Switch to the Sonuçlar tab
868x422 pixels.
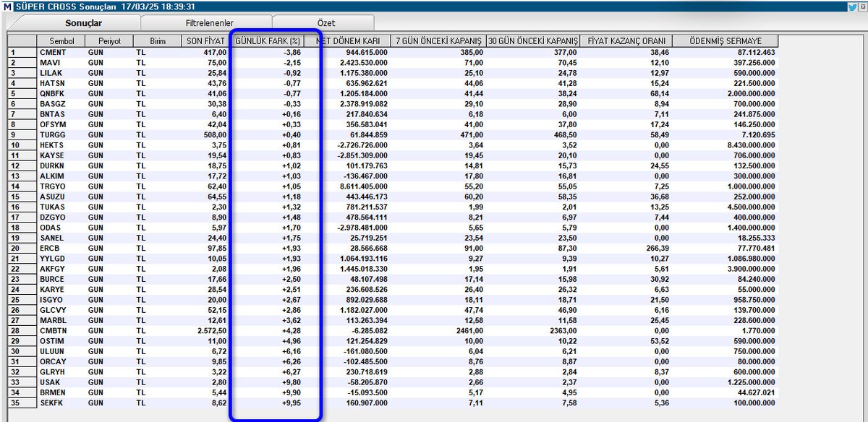coord(84,23)
